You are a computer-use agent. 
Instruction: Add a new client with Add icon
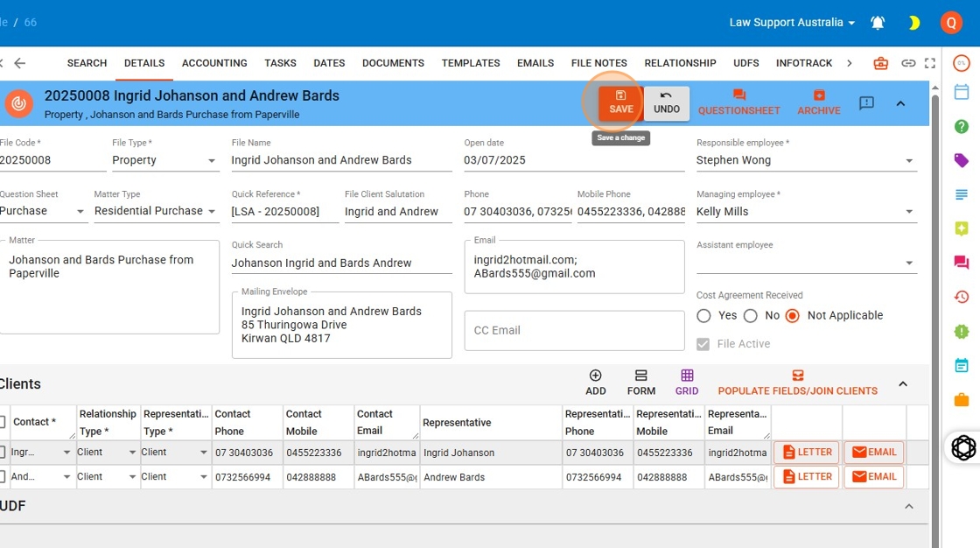pyautogui.click(x=596, y=376)
